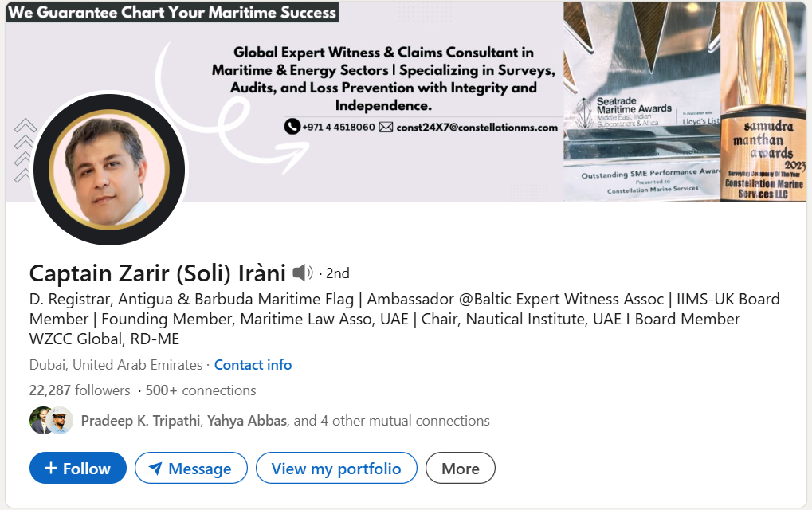
Task: Follow Captain Zarir's profile
Action: 77,468
